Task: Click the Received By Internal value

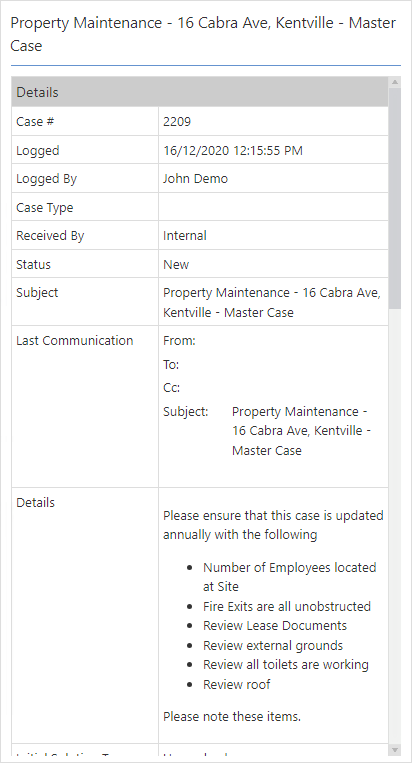Action: click(185, 236)
